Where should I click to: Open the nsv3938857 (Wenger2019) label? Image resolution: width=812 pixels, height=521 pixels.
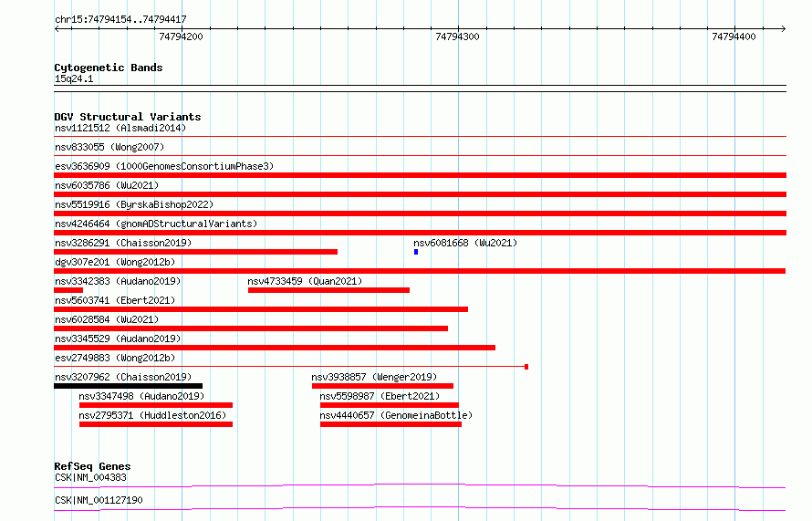(374, 377)
